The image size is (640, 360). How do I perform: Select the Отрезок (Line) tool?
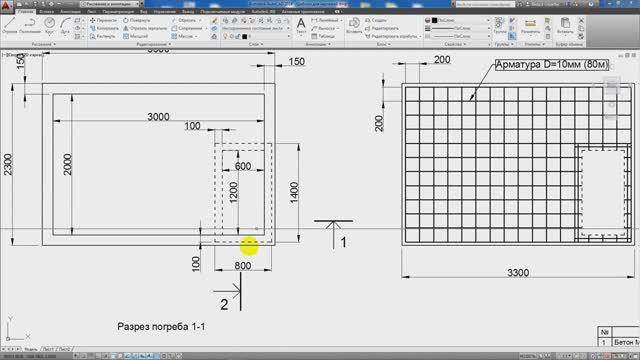point(10,25)
